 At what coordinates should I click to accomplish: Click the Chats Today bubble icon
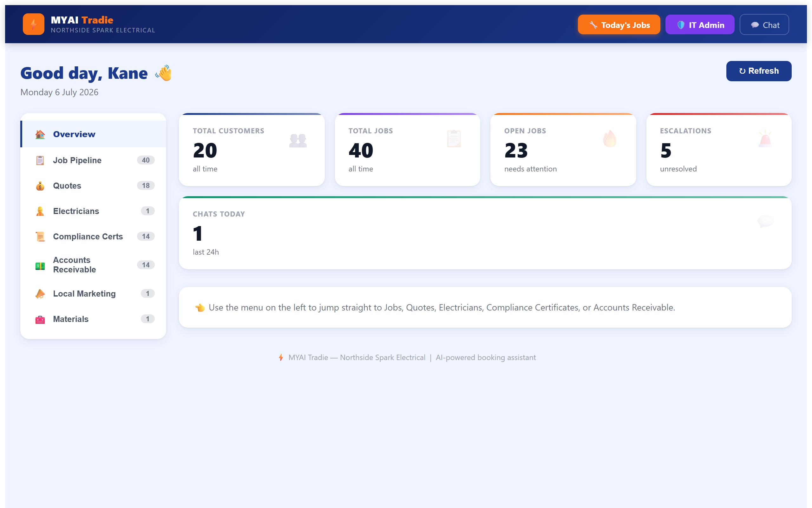coord(765,221)
